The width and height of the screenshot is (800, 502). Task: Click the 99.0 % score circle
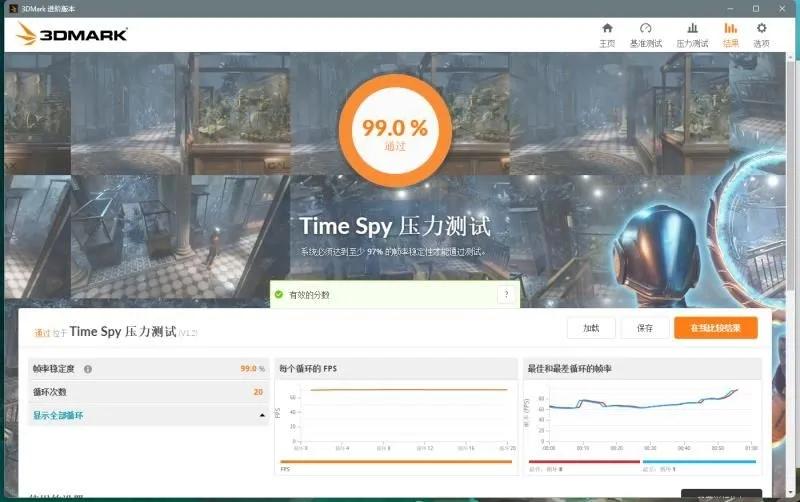pos(395,130)
